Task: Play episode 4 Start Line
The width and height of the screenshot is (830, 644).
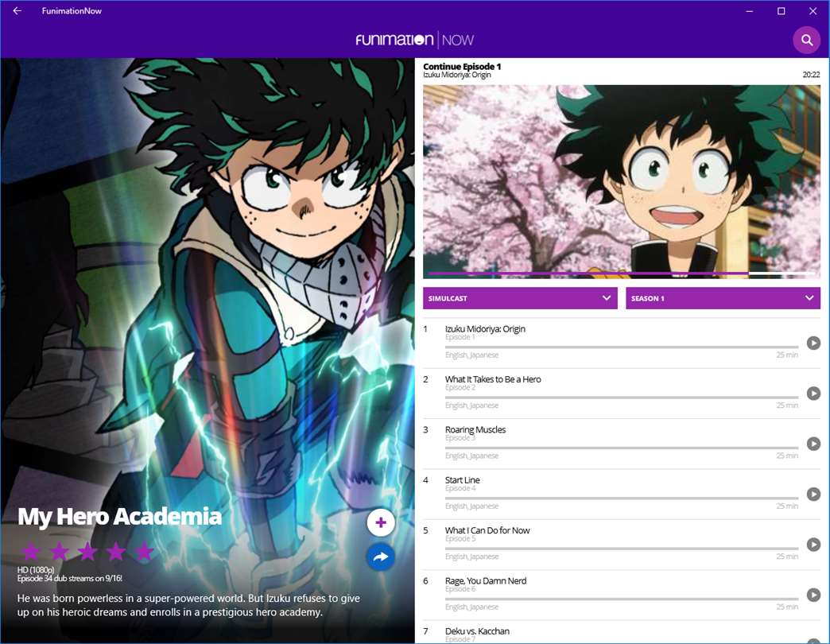Action: click(x=813, y=494)
